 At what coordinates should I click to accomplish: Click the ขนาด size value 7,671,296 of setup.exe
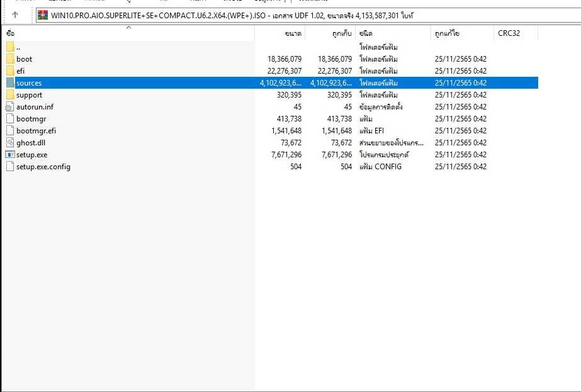click(x=286, y=155)
